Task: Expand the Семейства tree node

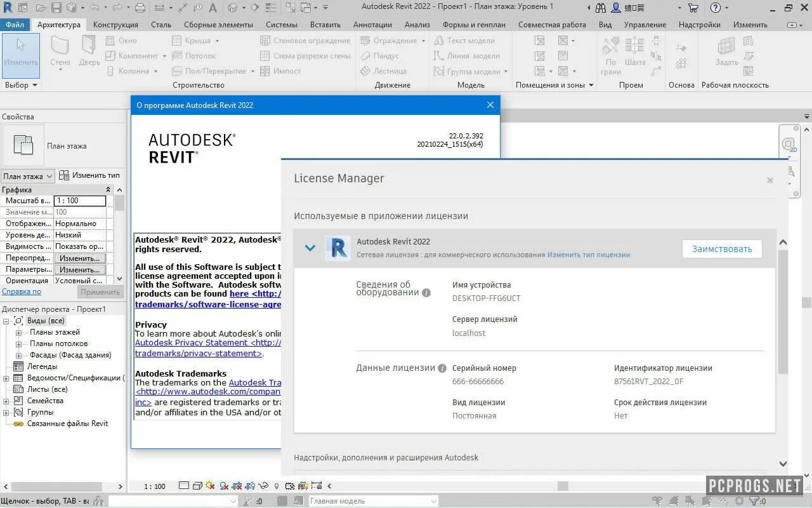Action: [6, 401]
